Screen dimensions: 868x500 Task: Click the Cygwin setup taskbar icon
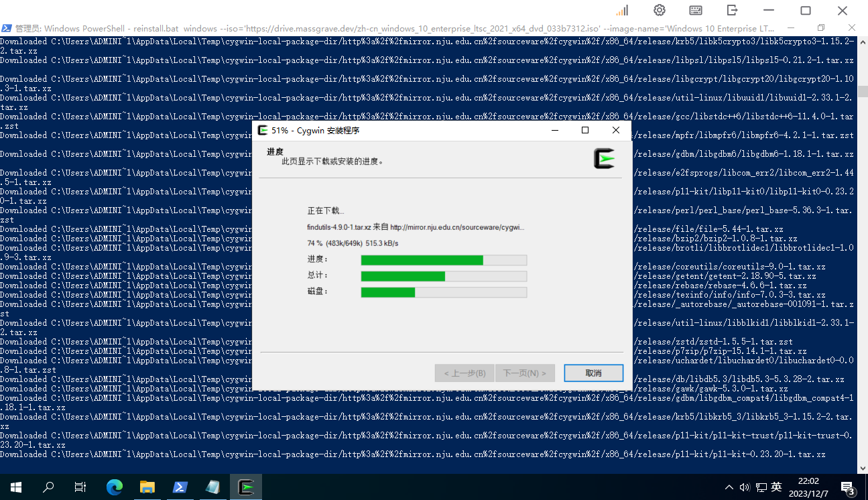[246, 487]
